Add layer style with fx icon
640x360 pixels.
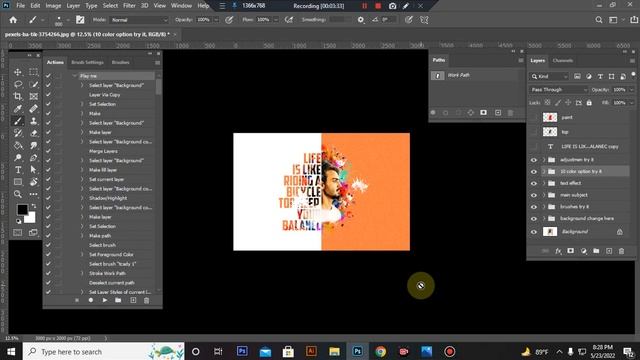click(558, 251)
